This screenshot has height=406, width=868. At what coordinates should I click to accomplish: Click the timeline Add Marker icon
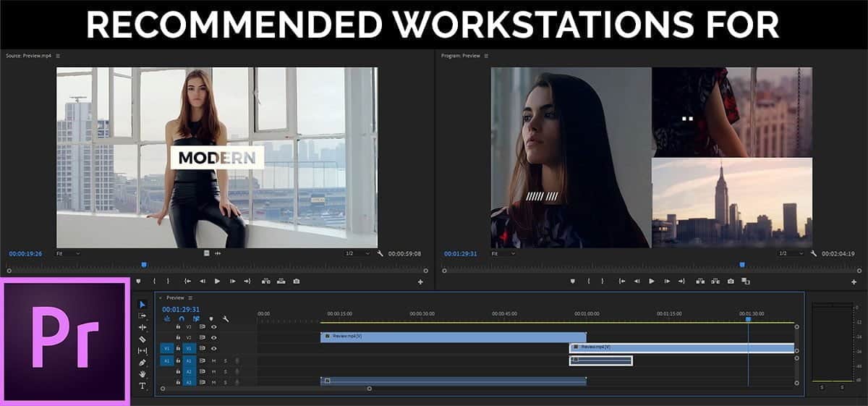(211, 319)
